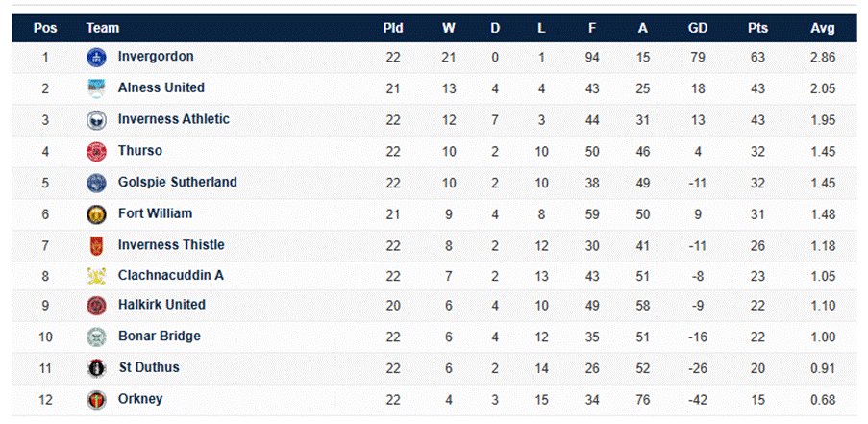The width and height of the screenshot is (868, 424).
Task: Click the St Duthus club badge
Action: coord(96,368)
